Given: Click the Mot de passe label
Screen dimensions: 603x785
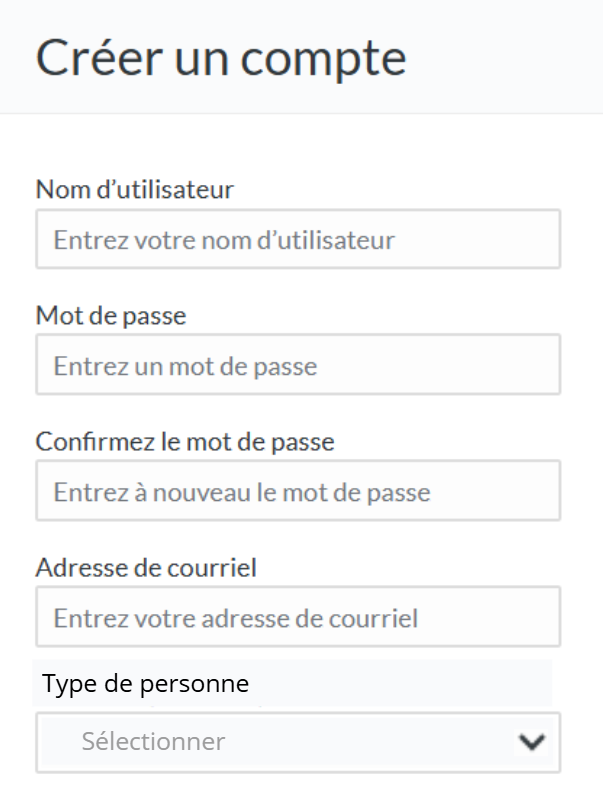Looking at the screenshot, I should coord(111,315).
